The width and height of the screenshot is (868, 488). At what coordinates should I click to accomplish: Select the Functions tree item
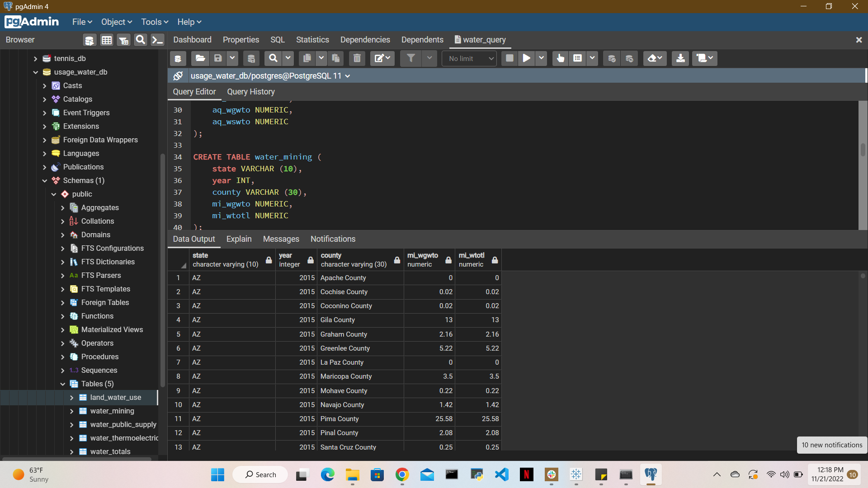click(97, 316)
